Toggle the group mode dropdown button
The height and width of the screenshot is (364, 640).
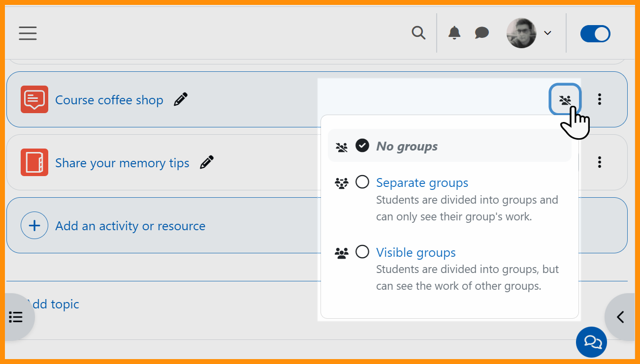click(565, 100)
